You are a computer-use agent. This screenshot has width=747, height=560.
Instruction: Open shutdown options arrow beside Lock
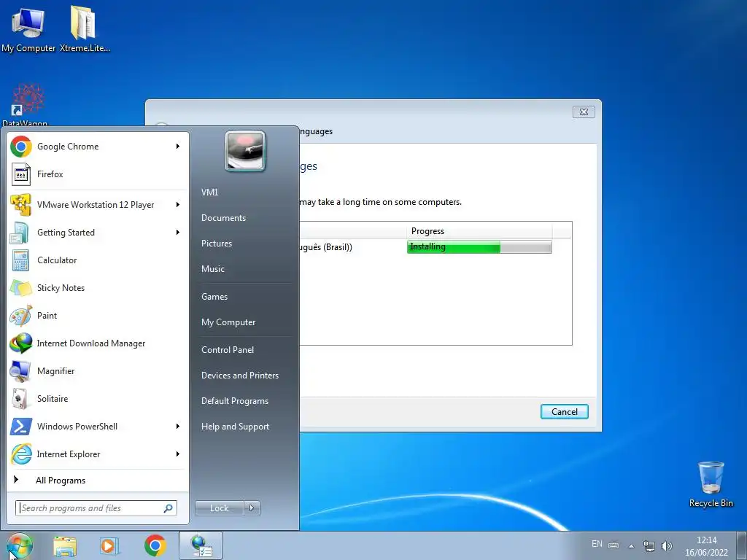point(252,508)
